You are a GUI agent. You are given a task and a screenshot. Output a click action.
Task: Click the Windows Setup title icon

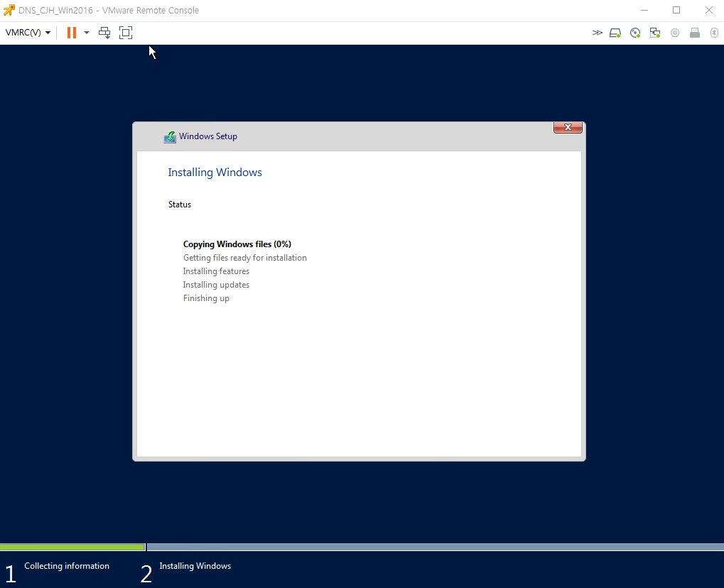[x=170, y=137]
